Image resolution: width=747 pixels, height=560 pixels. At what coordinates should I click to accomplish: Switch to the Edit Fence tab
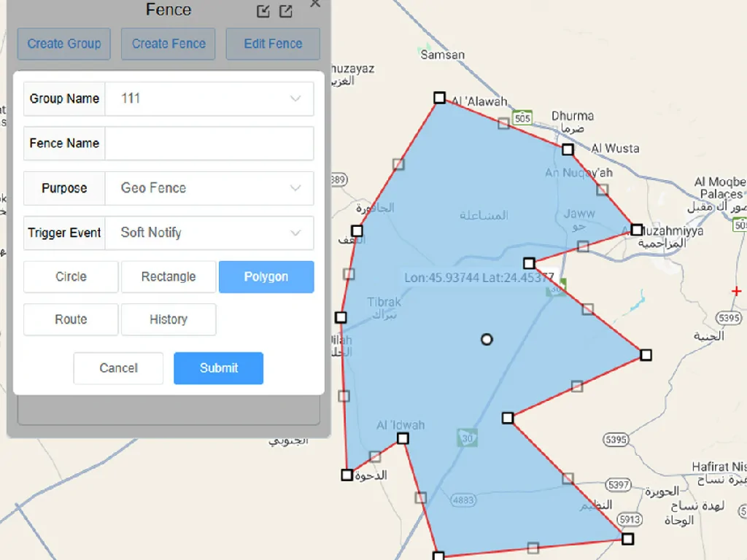pos(273,44)
